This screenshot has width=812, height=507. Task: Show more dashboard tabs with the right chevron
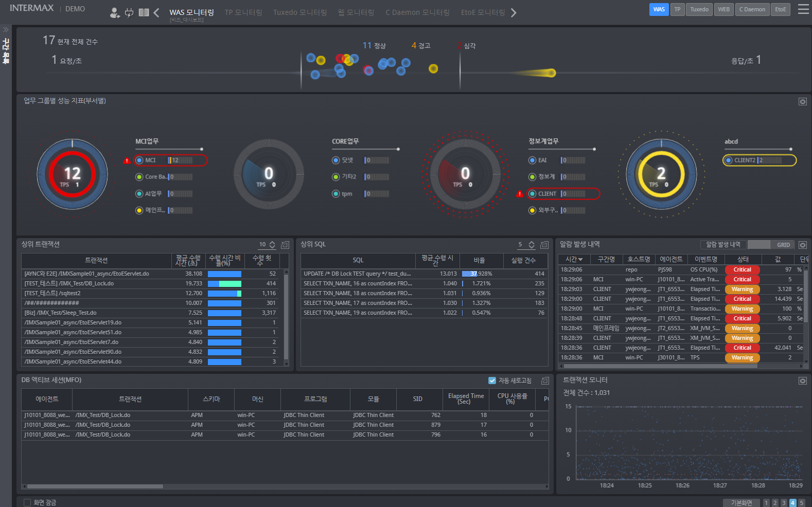coord(514,12)
